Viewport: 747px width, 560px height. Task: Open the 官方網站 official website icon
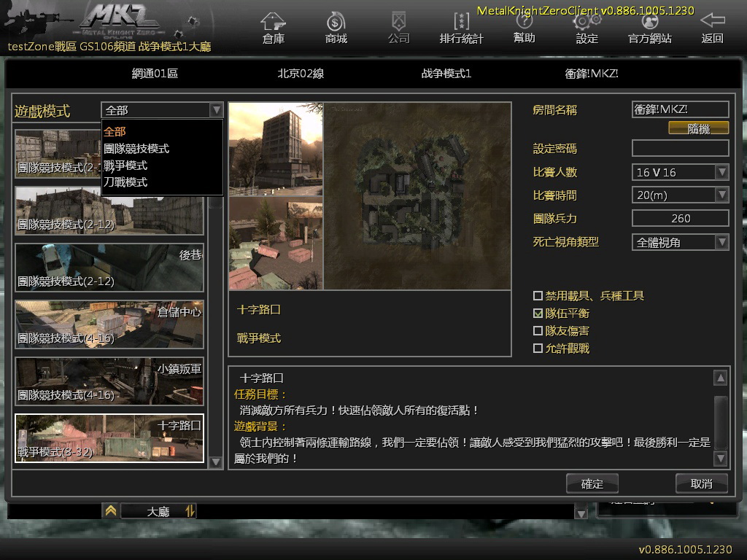pos(649,22)
